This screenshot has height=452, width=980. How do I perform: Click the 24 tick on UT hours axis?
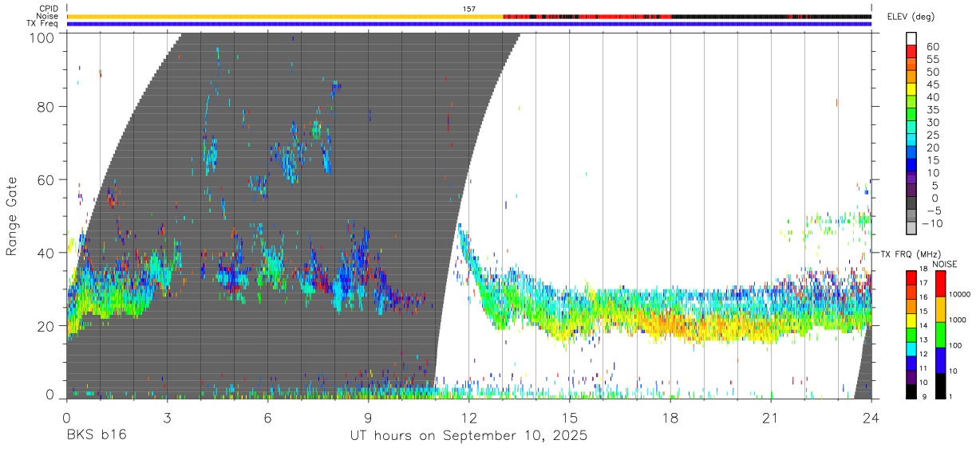pyautogui.click(x=871, y=417)
